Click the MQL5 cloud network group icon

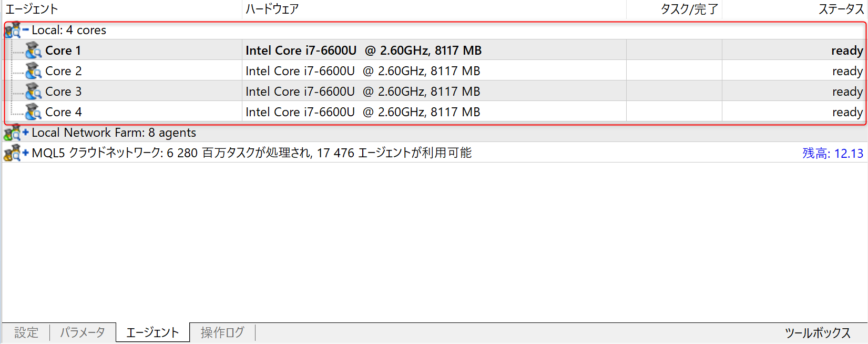pos(12,154)
